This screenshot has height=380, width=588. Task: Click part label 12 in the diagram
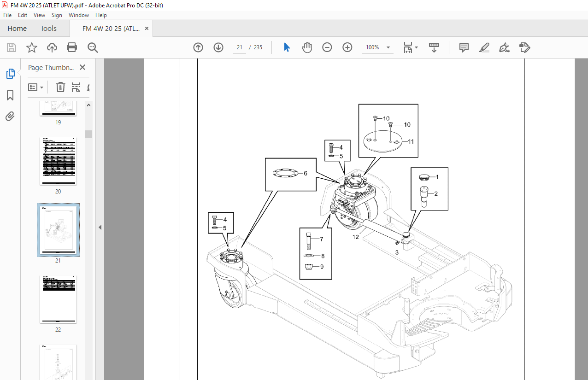click(356, 237)
